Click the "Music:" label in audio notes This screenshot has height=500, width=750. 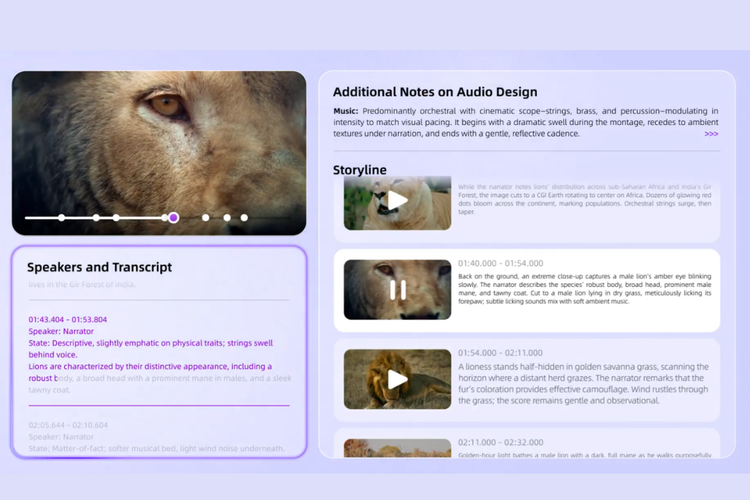(345, 111)
